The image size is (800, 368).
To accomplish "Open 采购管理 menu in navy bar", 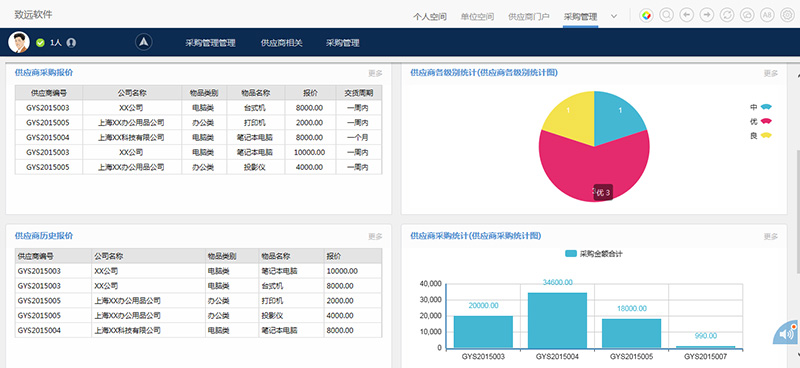I will pos(343,43).
